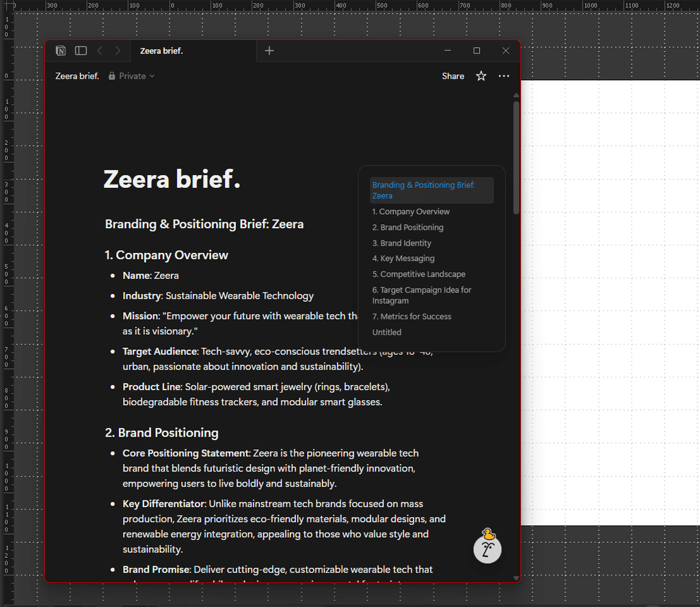
Task: Click the Share button
Action: 453,76
